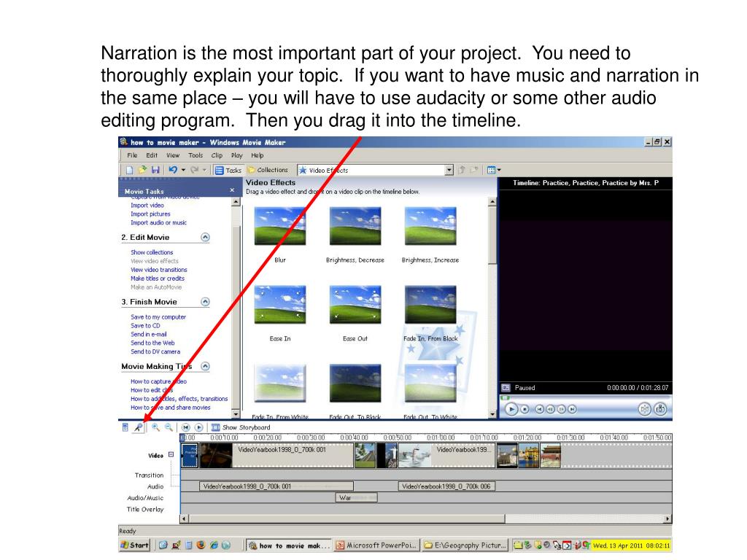Screen dimensions: 747x560
Task: Click Send in e-mail link
Action: click(149, 334)
